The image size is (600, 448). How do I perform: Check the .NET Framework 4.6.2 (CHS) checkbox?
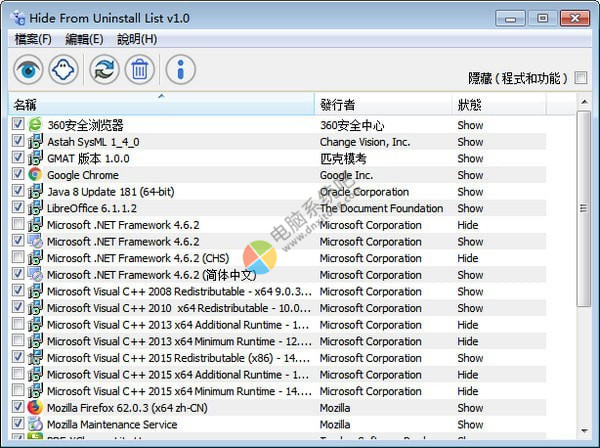(18, 257)
